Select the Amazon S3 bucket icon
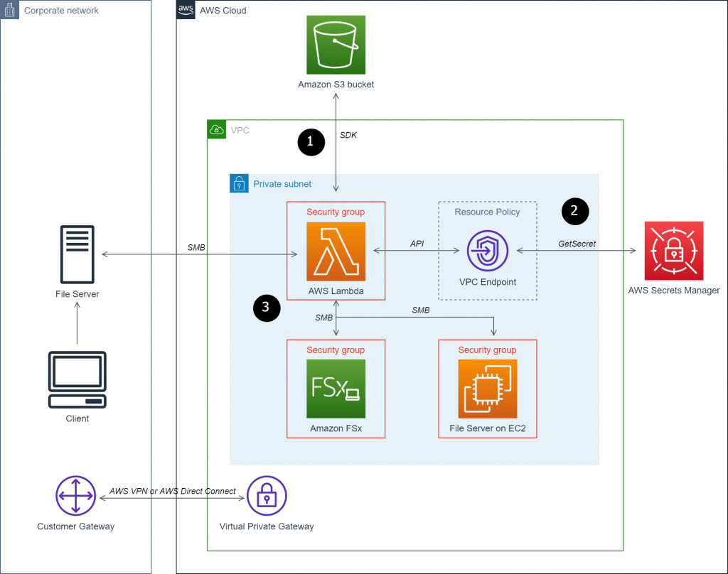The image size is (728, 574). coord(336,45)
